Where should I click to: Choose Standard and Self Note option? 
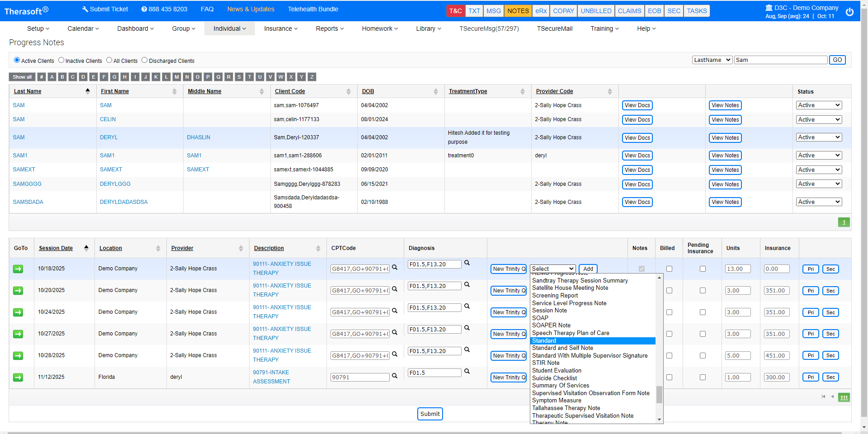(x=562, y=348)
